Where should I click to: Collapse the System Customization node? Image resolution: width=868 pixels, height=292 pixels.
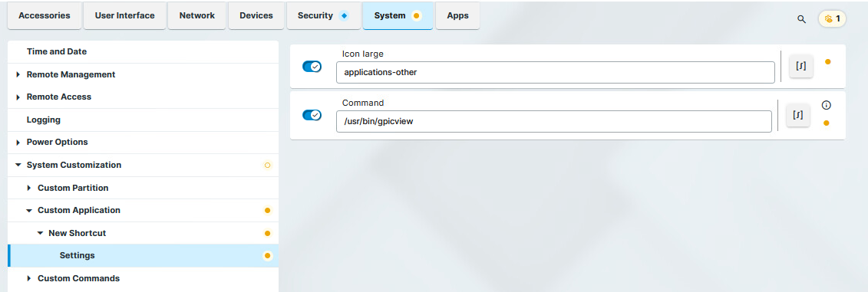[x=18, y=165]
